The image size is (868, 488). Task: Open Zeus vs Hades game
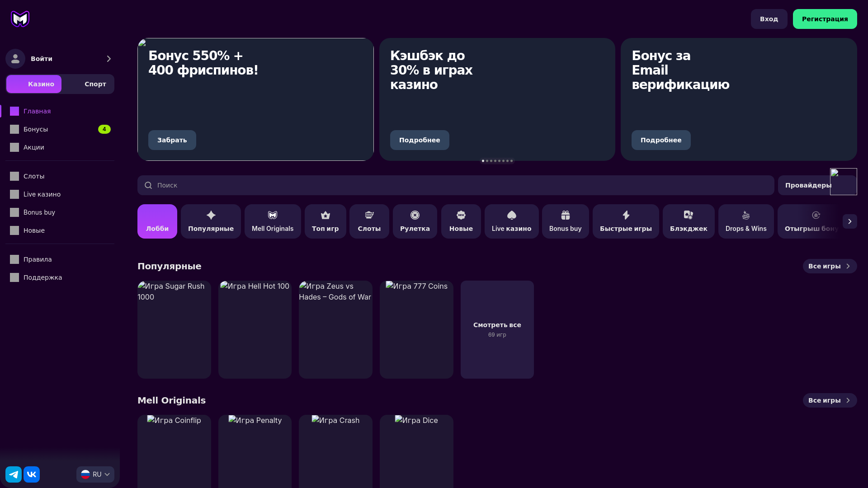(x=335, y=329)
